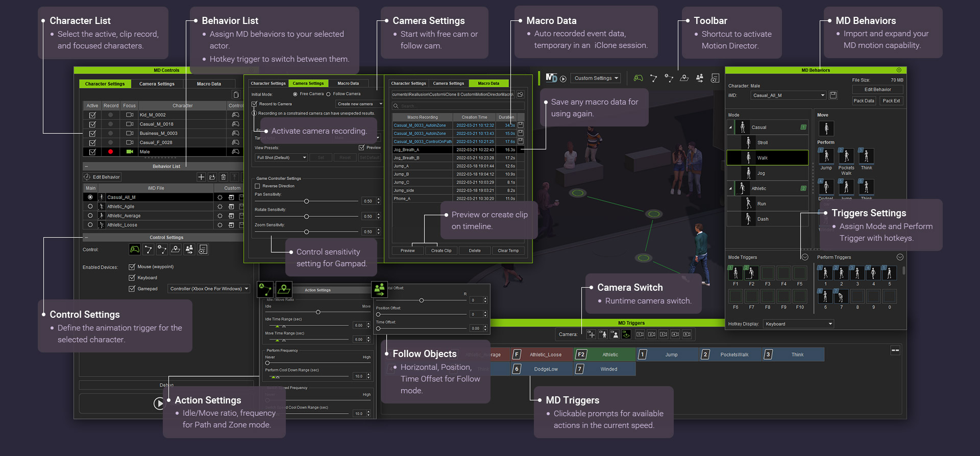The width and height of the screenshot is (980, 456).
Task: Select zone mode icon in top toolbar
Action: pos(684,78)
